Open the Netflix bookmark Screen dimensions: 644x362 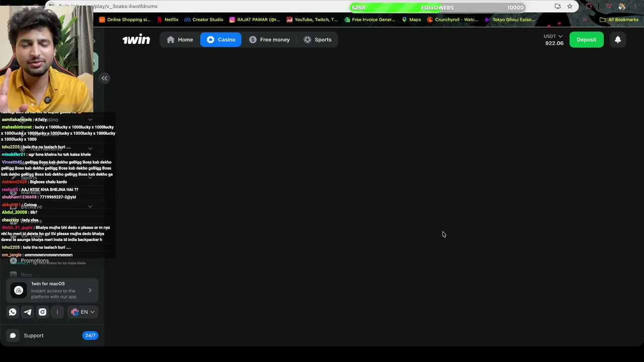(168, 20)
